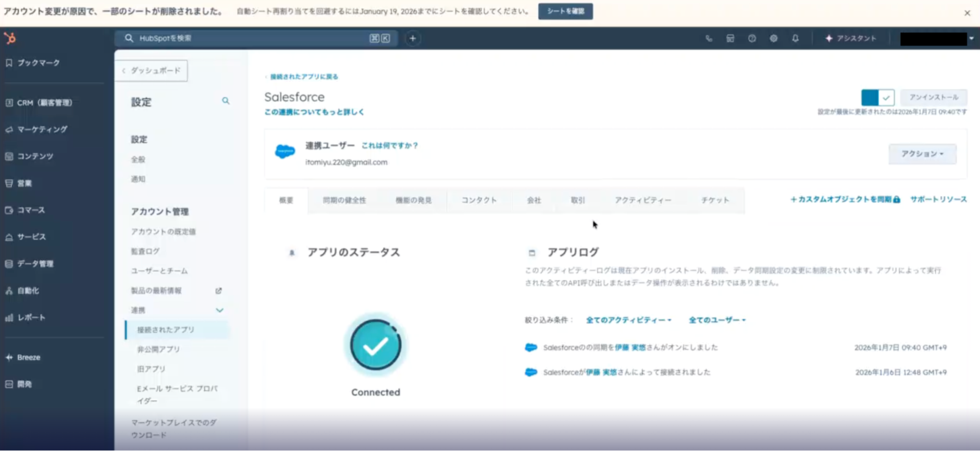Screen dimensions: 980x451
Task: Click user name in Salesforce connected log entry
Action: [x=602, y=373]
